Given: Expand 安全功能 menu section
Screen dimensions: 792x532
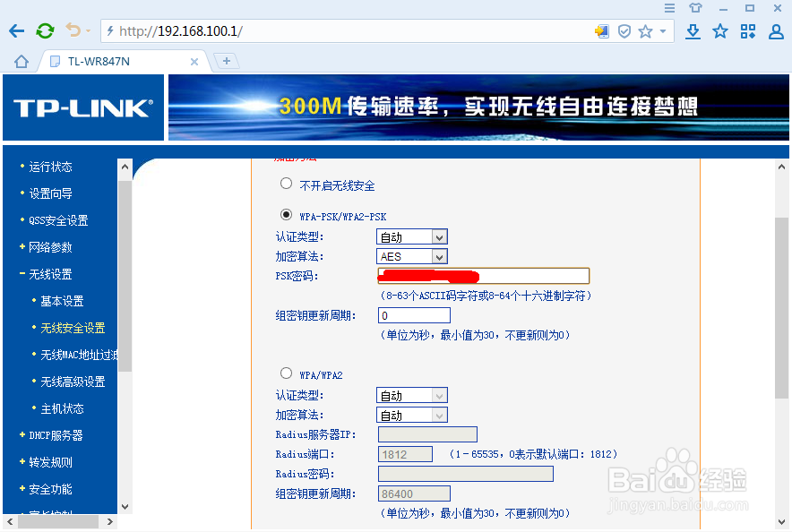Looking at the screenshot, I should pyautogui.click(x=50, y=489).
